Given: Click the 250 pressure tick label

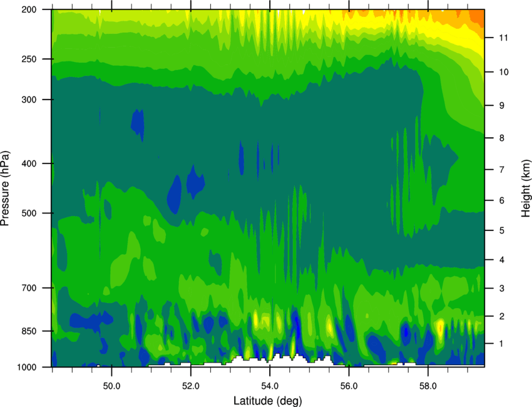Looking at the screenshot, I should (29, 59).
